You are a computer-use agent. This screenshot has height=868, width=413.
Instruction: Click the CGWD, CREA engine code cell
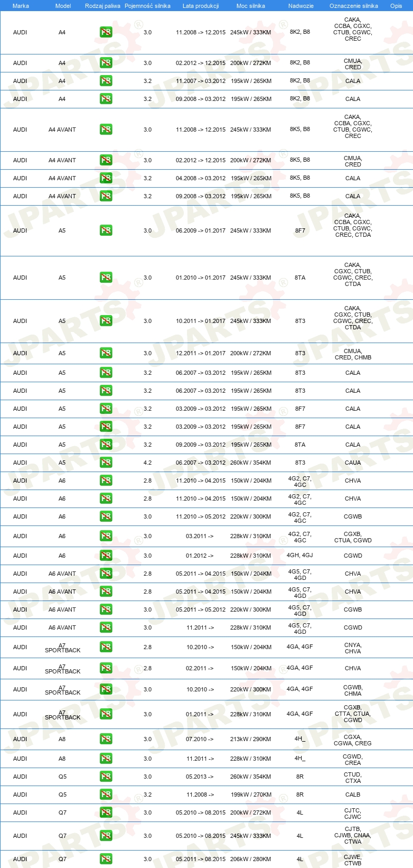tap(353, 760)
